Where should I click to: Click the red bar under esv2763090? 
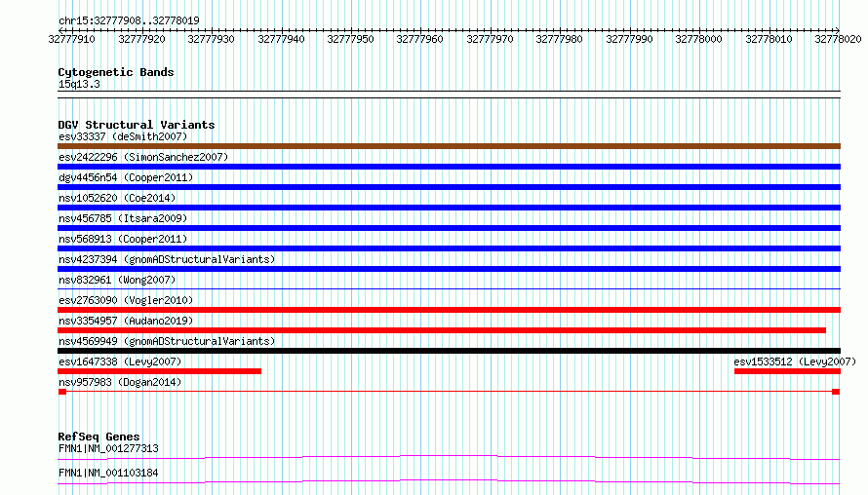449,310
